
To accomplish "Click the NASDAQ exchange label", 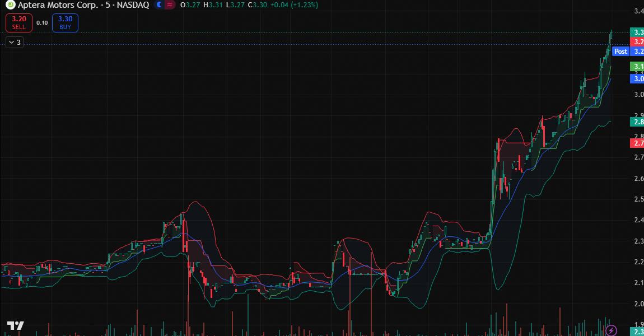I will (x=133, y=5).
